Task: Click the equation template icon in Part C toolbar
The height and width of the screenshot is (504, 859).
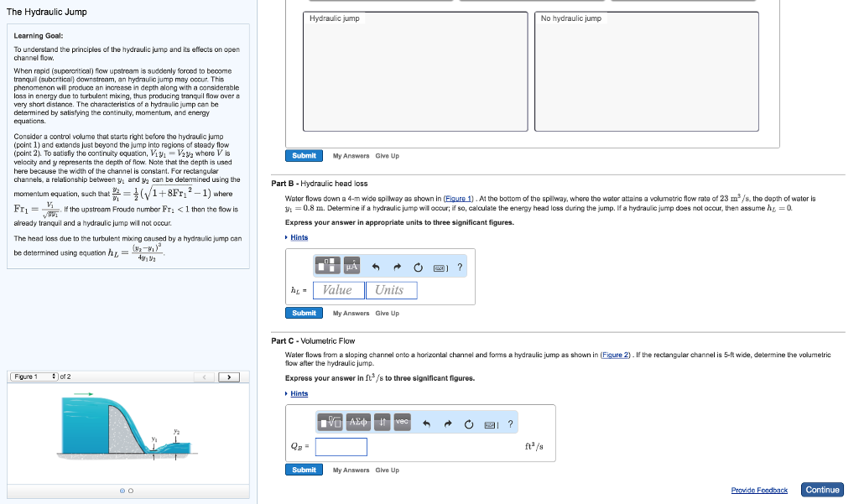Action: pyautogui.click(x=329, y=421)
